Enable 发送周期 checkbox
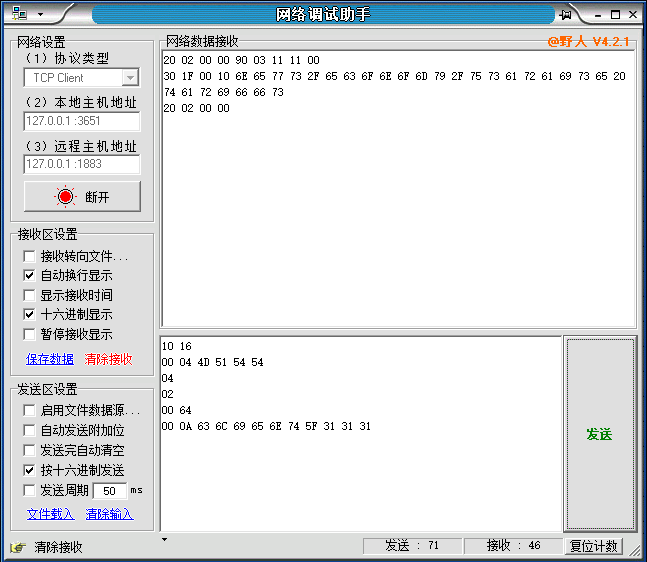The image size is (647, 562). 29,490
